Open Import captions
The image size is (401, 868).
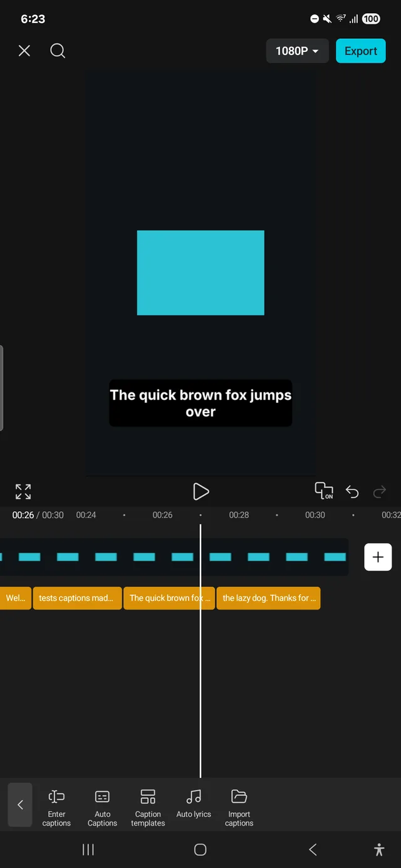coord(239,808)
